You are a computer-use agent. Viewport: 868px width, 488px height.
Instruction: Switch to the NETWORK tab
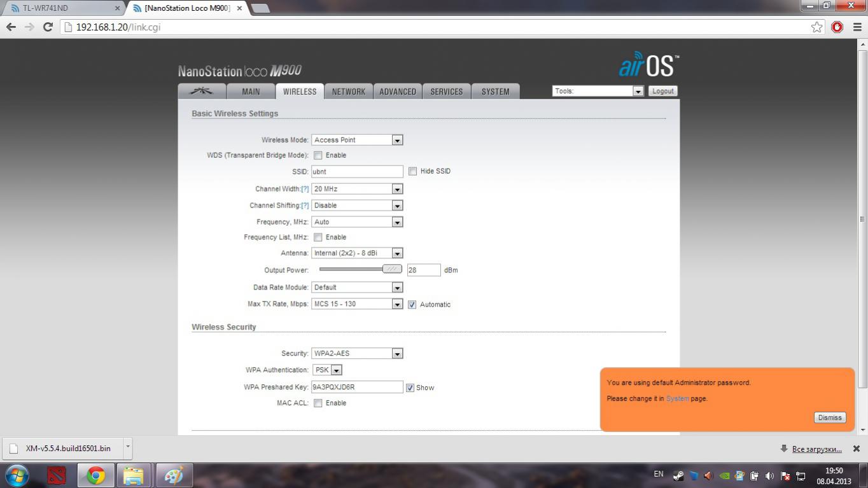(349, 91)
